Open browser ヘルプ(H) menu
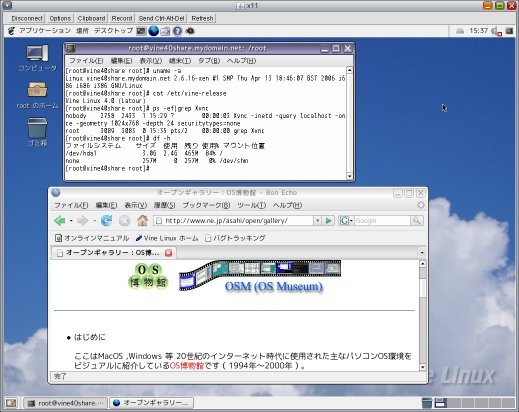The height and width of the screenshot is (412, 519). point(287,205)
